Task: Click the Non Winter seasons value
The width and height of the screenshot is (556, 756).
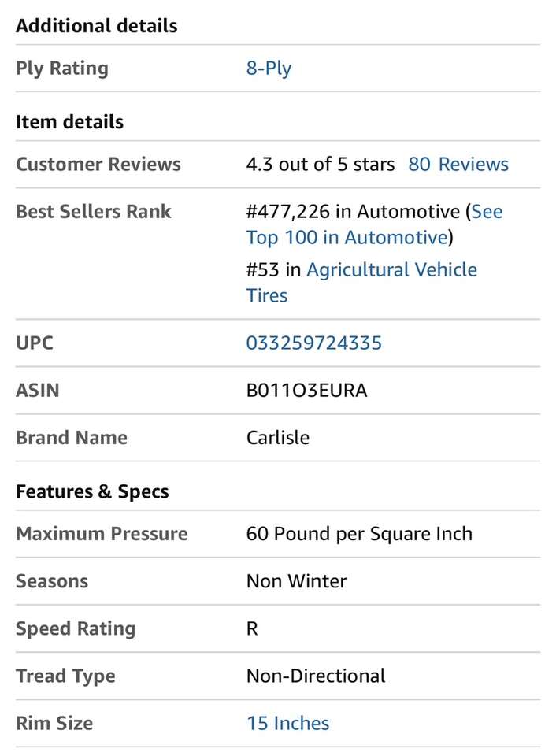Action: click(296, 582)
